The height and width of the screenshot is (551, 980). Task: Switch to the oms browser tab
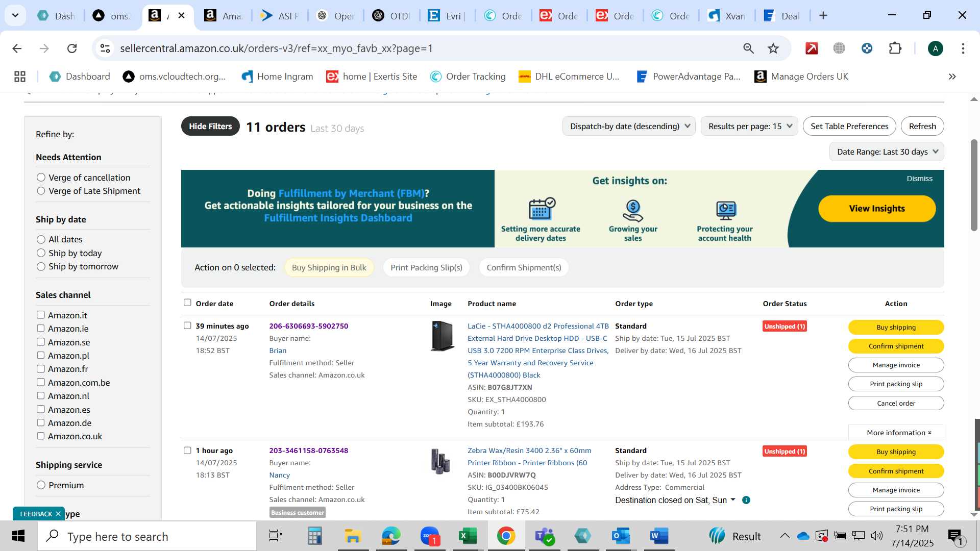(112, 16)
